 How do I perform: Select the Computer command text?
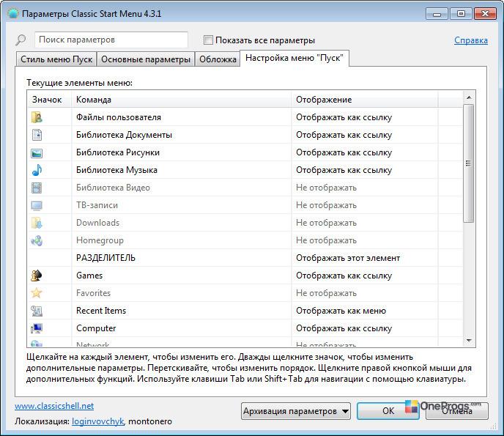pos(96,328)
